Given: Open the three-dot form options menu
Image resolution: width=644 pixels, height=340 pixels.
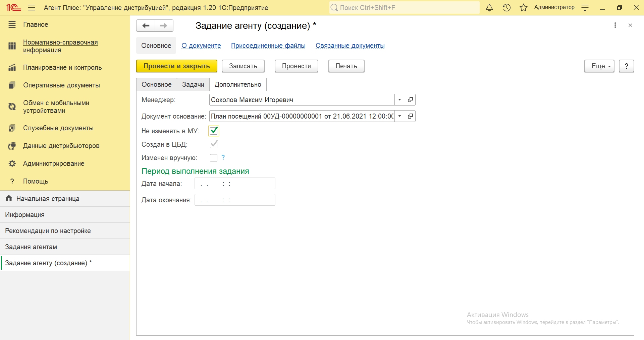Looking at the screenshot, I should coord(615,25).
